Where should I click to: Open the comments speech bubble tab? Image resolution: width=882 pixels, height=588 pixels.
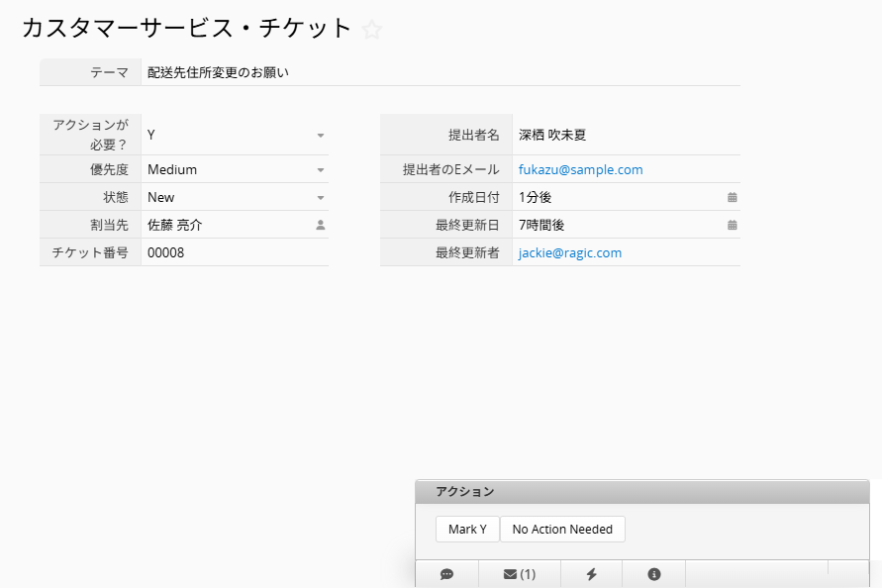pos(446,573)
